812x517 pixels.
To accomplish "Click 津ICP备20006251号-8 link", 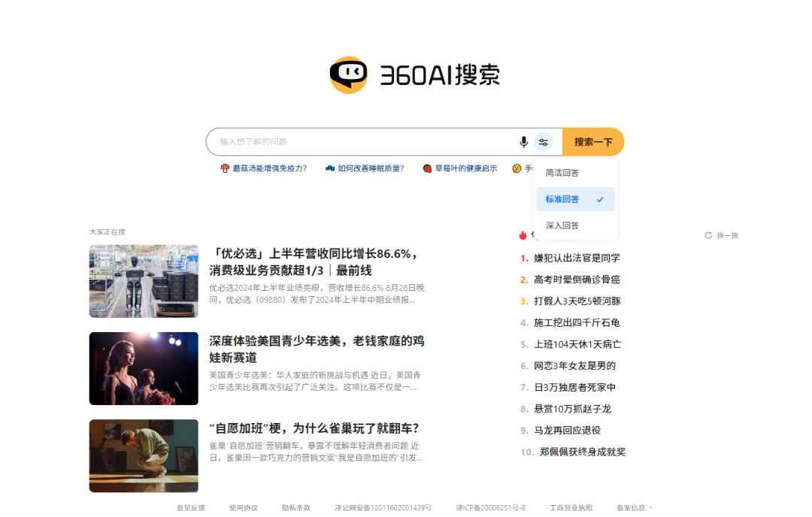I will [491, 508].
